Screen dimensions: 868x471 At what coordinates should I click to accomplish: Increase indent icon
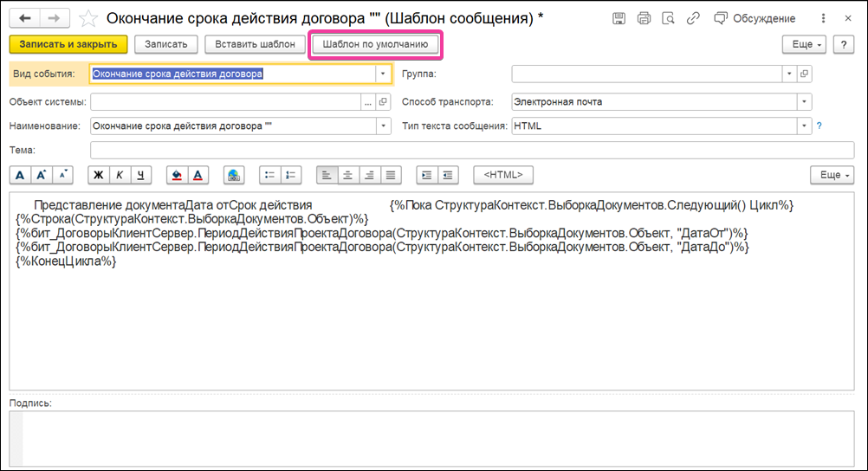click(427, 175)
